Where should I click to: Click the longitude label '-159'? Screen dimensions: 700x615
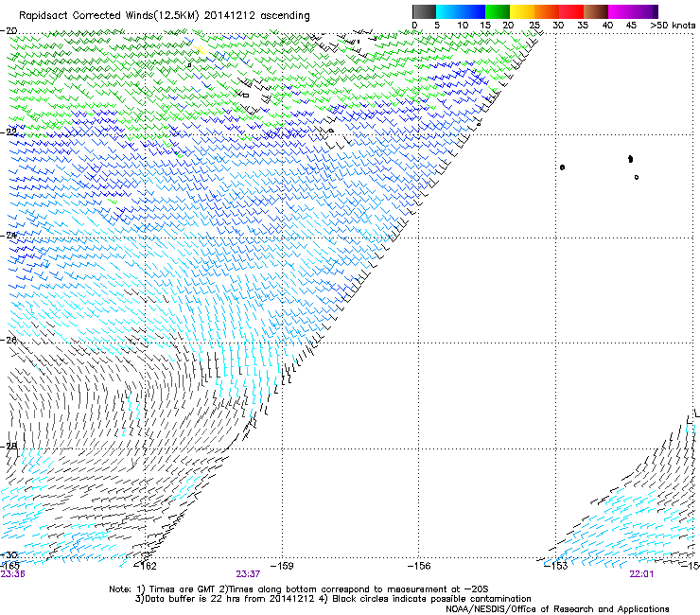282,567
